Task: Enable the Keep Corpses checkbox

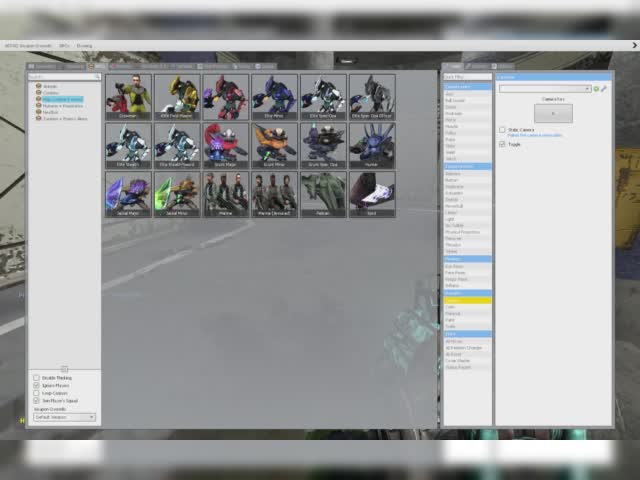Action: coord(36,393)
